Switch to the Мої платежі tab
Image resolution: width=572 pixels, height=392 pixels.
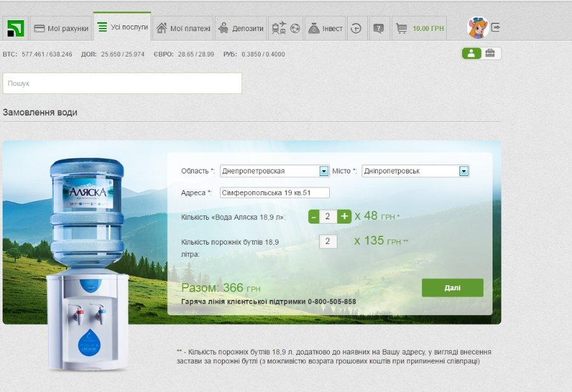pos(183,29)
